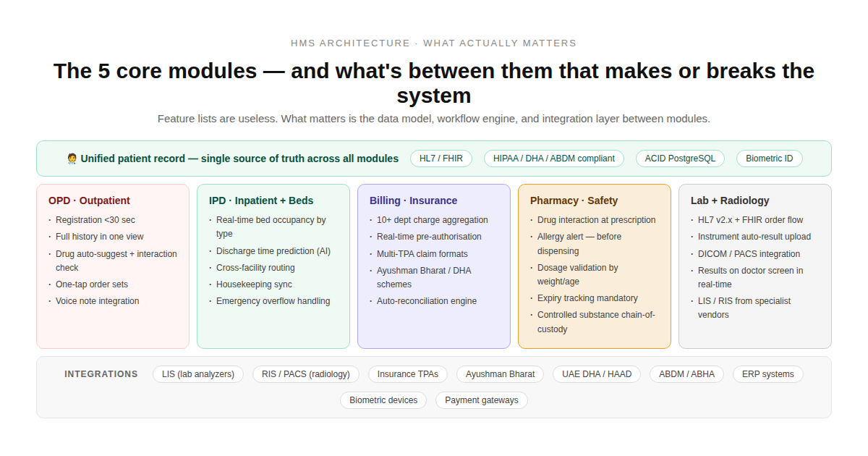This screenshot has width=868, height=456.
Task: Select the HL7 / FHIR tag
Action: point(441,159)
